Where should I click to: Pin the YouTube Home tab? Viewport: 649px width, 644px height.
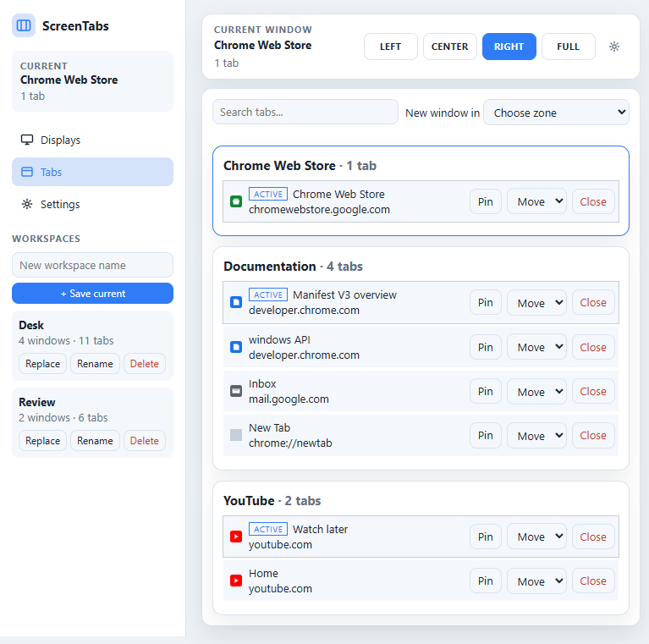(486, 581)
